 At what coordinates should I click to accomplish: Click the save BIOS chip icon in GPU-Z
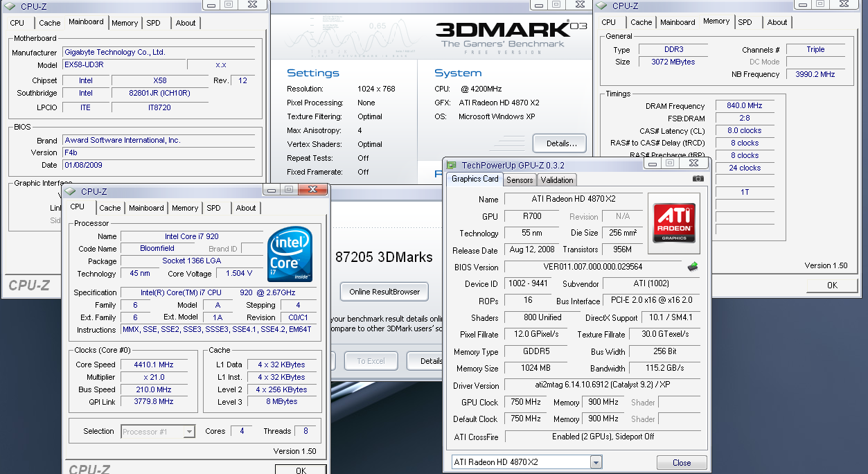[x=693, y=266]
